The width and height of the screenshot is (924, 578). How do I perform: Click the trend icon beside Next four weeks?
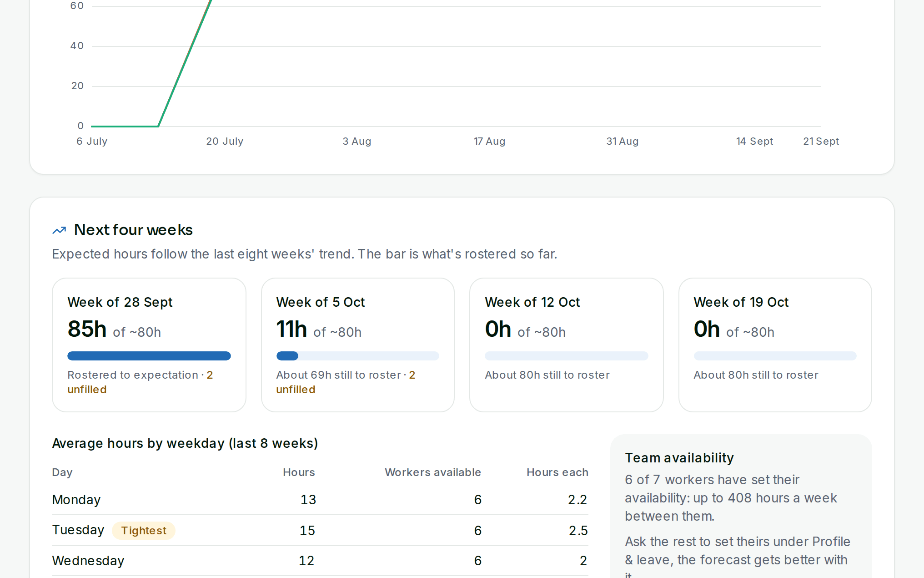[59, 230]
